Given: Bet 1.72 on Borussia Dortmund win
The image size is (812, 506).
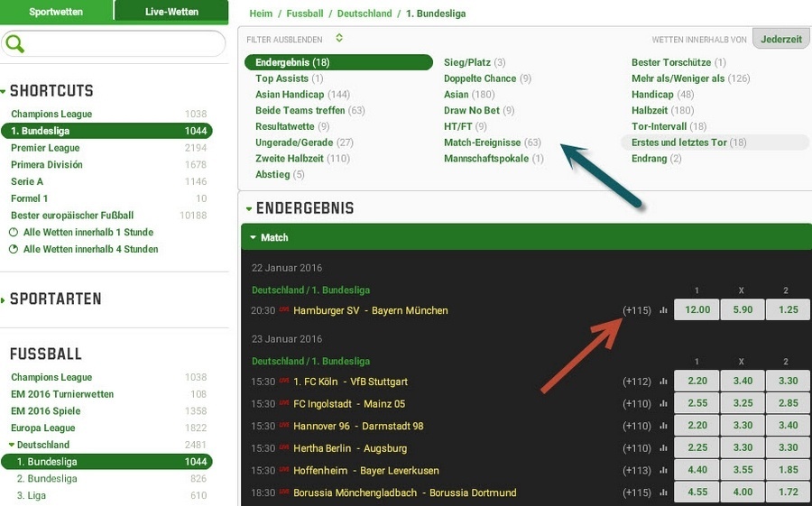Looking at the screenshot, I should [789, 492].
